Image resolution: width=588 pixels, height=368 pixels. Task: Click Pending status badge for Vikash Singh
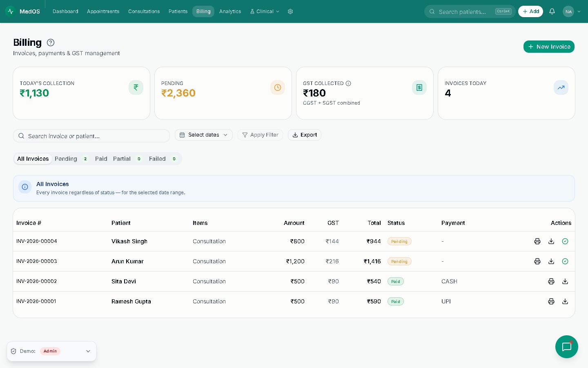point(399,241)
